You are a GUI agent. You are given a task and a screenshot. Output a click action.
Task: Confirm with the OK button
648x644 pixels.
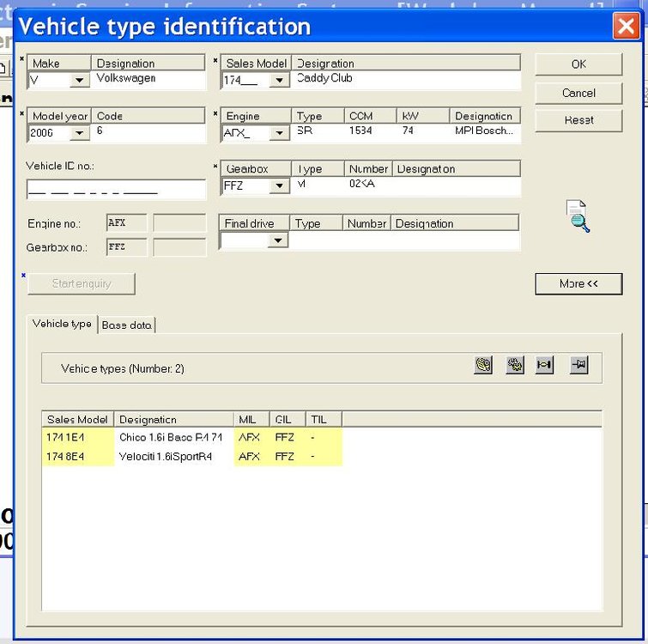coord(578,64)
